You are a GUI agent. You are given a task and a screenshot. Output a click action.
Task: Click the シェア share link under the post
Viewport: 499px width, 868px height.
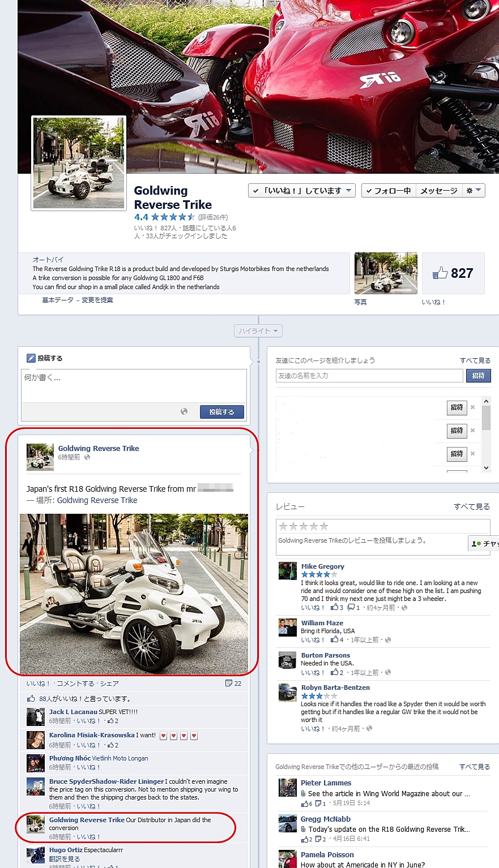109,684
